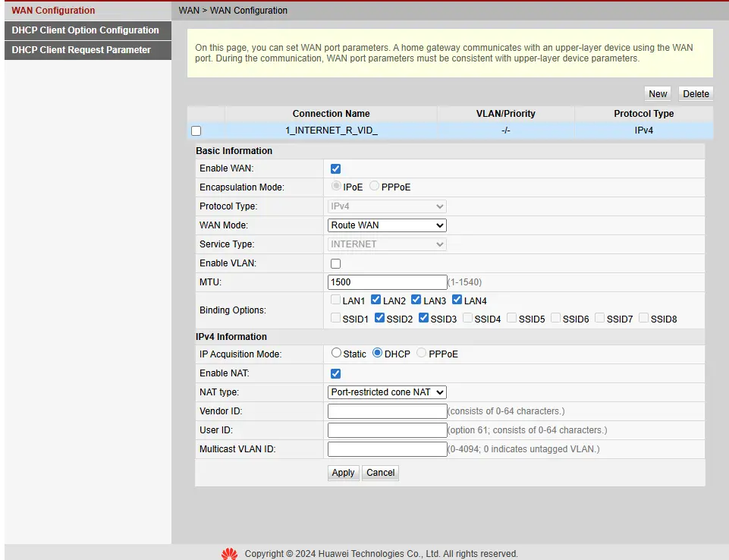Viewport: 729px width, 560px height.
Task: Click the Protocol Type column header
Action: tap(644, 114)
